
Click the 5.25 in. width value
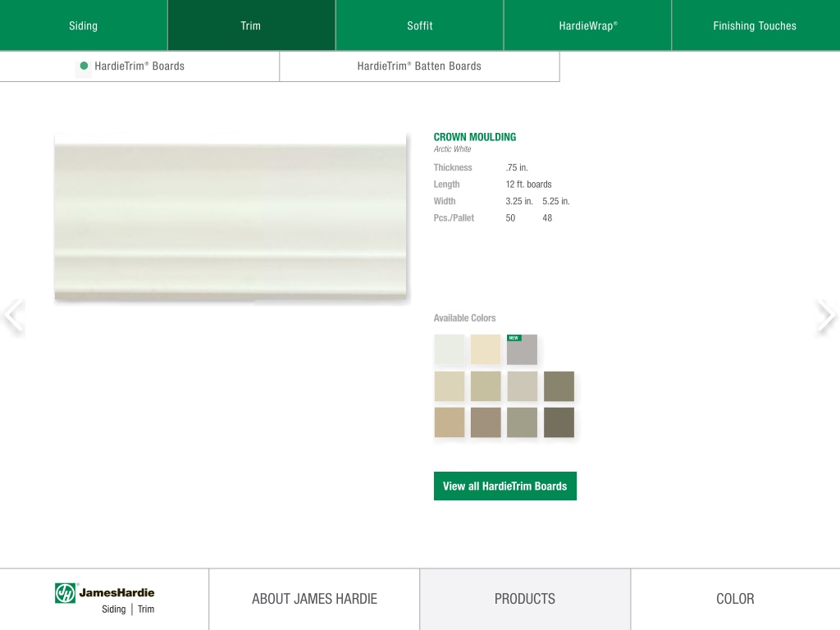click(x=556, y=202)
